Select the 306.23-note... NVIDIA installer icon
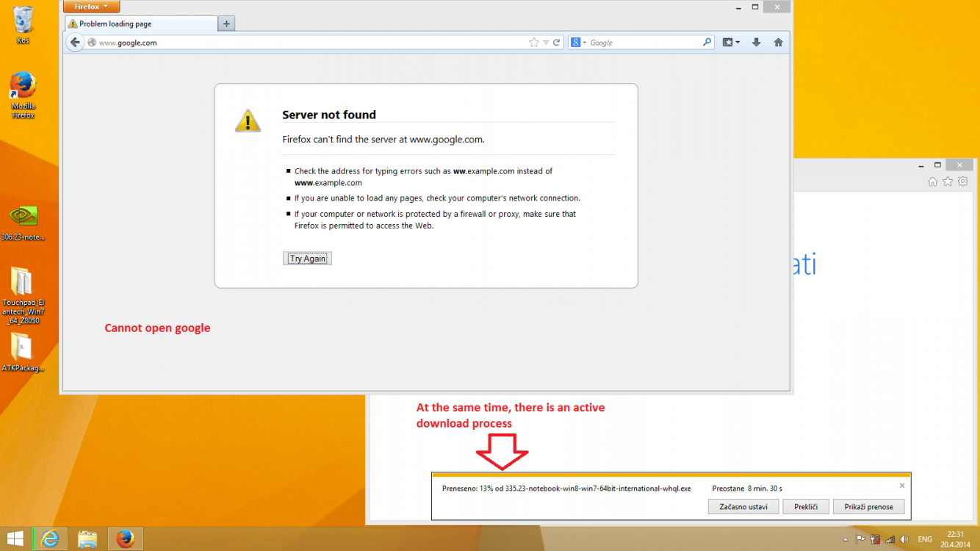The height and width of the screenshot is (551, 980). coord(23,223)
